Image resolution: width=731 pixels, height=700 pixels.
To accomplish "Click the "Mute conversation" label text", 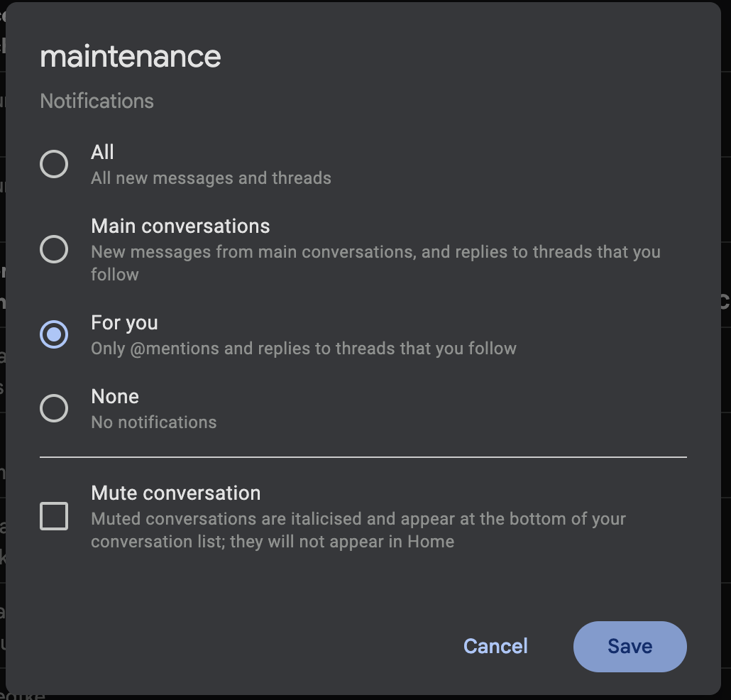I will tap(175, 493).
